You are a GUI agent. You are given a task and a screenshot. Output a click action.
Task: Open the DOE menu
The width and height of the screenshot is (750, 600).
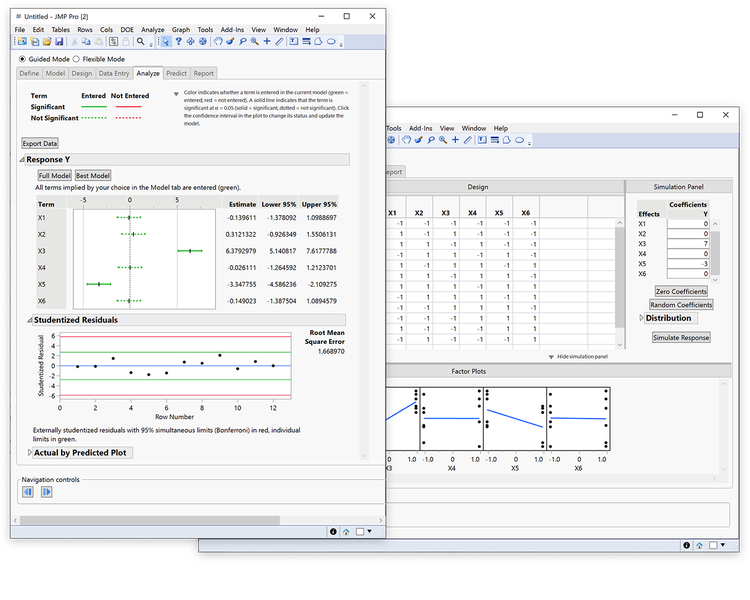(x=127, y=30)
